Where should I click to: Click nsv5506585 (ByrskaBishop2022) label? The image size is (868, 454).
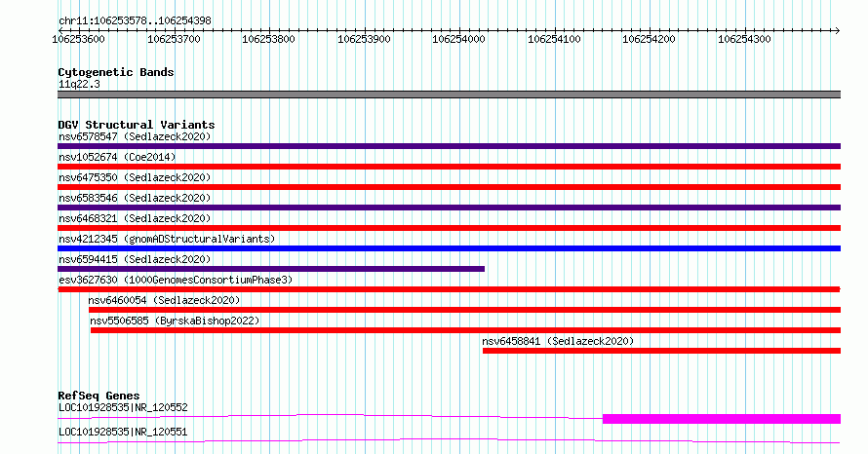point(175,321)
